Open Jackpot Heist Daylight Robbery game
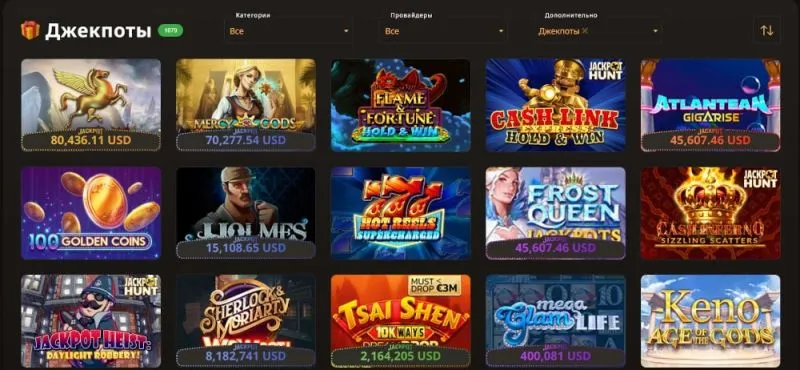 [91, 321]
